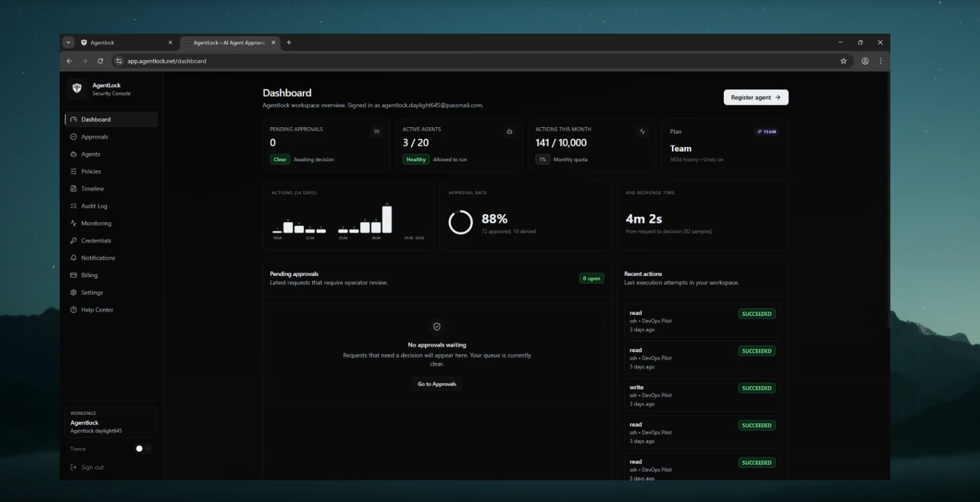Open the browser profile icon
Image resolution: width=980 pixels, height=502 pixels.
865,61
